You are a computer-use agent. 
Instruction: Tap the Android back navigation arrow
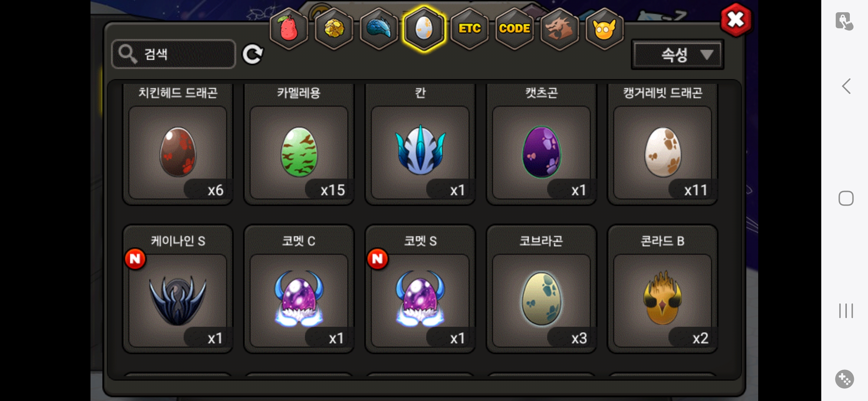[846, 86]
